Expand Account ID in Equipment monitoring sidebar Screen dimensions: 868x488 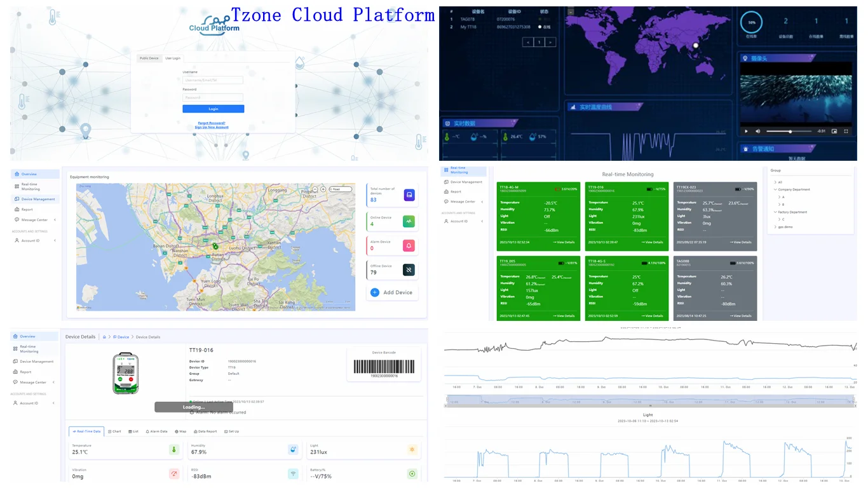pyautogui.click(x=34, y=240)
